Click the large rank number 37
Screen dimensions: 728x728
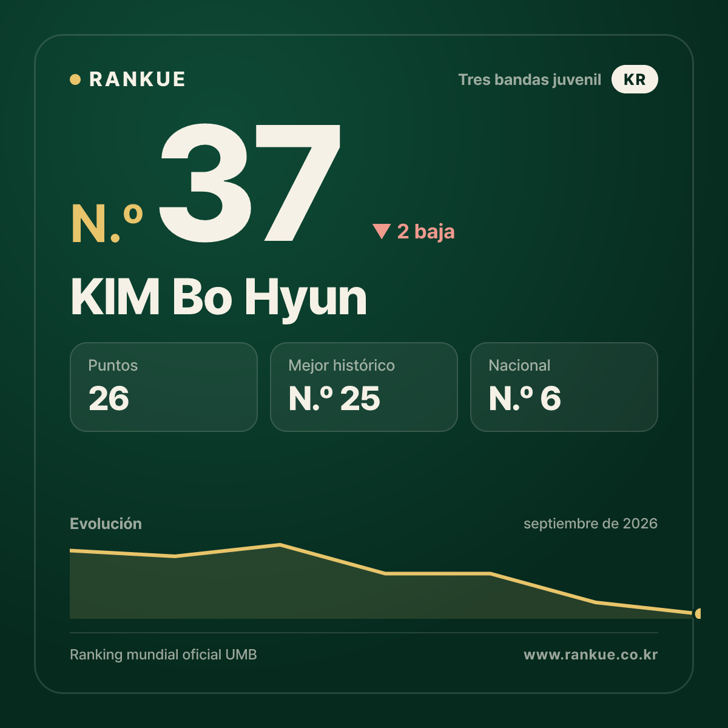[x=251, y=182]
